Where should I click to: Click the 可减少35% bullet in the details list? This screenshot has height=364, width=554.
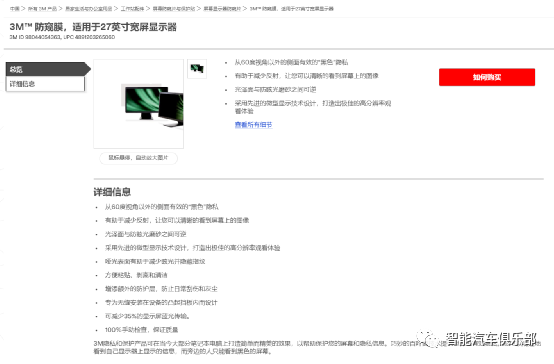click(147, 316)
